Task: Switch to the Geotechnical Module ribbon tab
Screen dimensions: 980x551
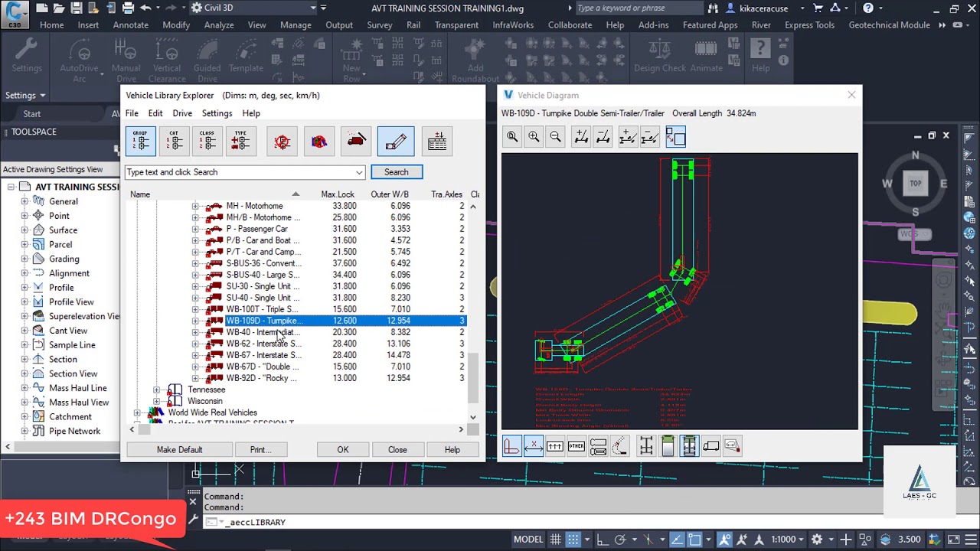Action: pos(890,24)
